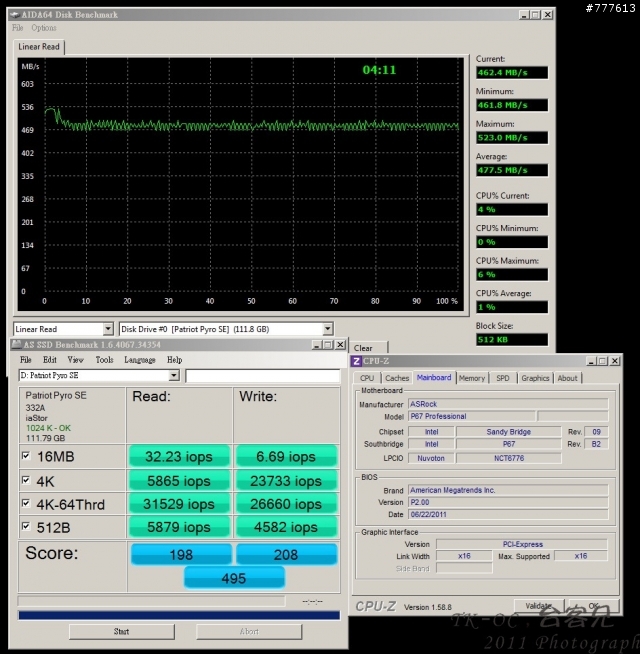Click the blue progress bar in AS SSD Benchmark
Screen dimensions: 640x655
179,615
